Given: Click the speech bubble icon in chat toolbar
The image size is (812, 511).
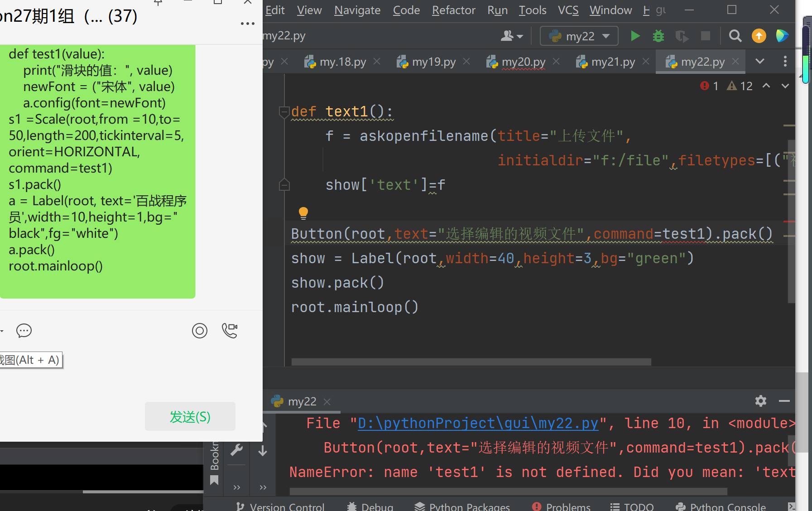Looking at the screenshot, I should pyautogui.click(x=24, y=331).
